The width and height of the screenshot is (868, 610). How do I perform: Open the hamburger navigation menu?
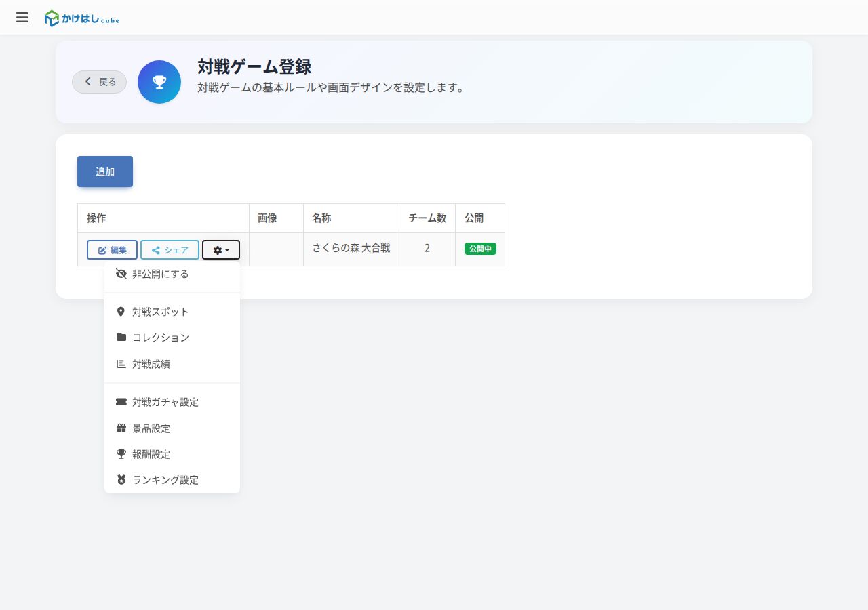(x=22, y=18)
